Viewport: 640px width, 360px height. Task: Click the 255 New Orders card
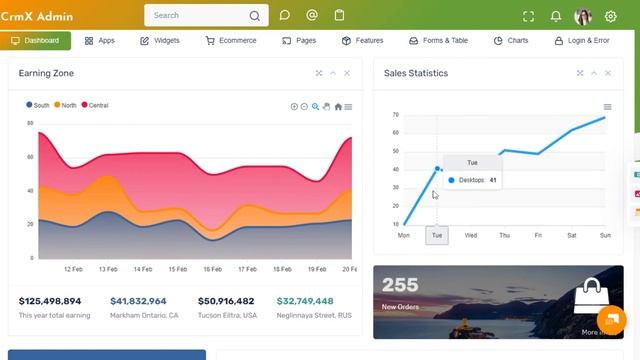(498, 302)
